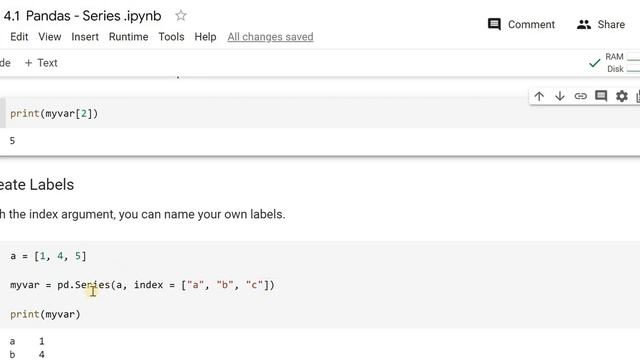Add a new Text cell
The height and width of the screenshot is (360, 640).
click(x=41, y=63)
